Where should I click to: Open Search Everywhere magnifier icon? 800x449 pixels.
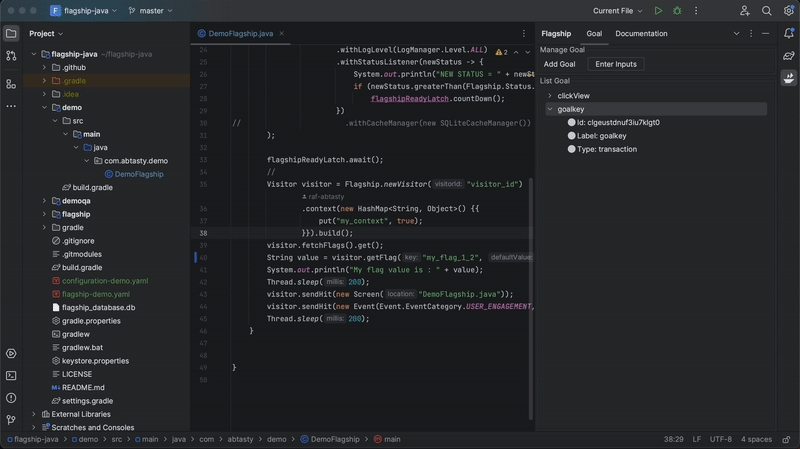point(767,11)
